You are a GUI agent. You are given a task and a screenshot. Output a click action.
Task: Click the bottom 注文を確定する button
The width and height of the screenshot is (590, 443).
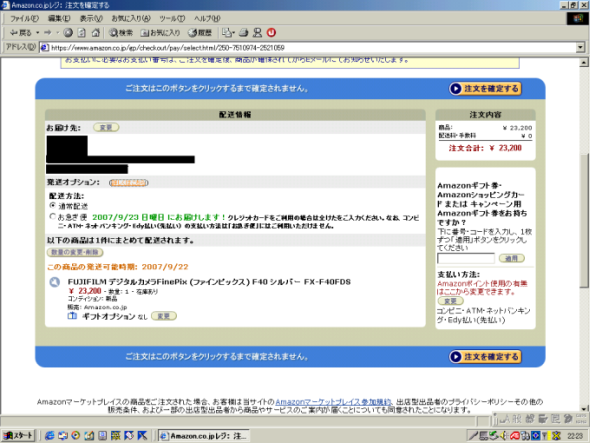pos(485,356)
